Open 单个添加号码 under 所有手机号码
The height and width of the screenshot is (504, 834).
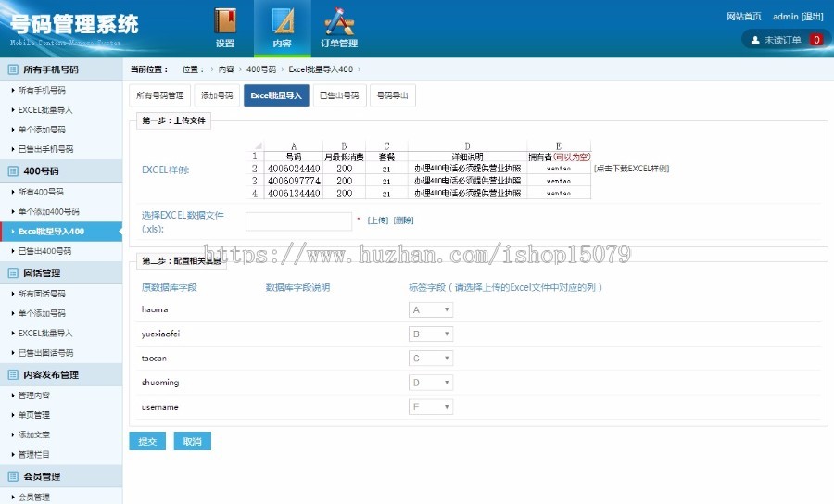pyautogui.click(x=42, y=130)
